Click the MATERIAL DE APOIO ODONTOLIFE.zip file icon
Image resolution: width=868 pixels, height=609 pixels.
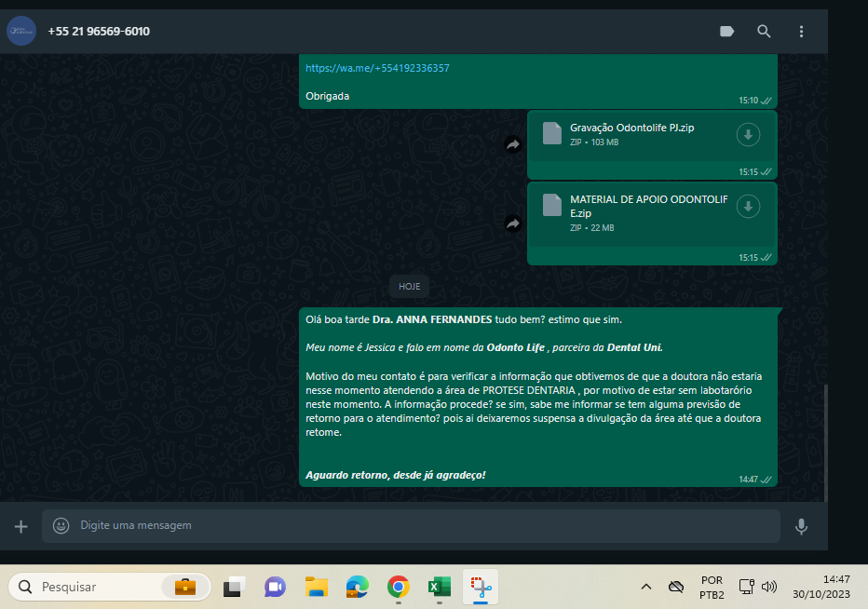point(552,206)
